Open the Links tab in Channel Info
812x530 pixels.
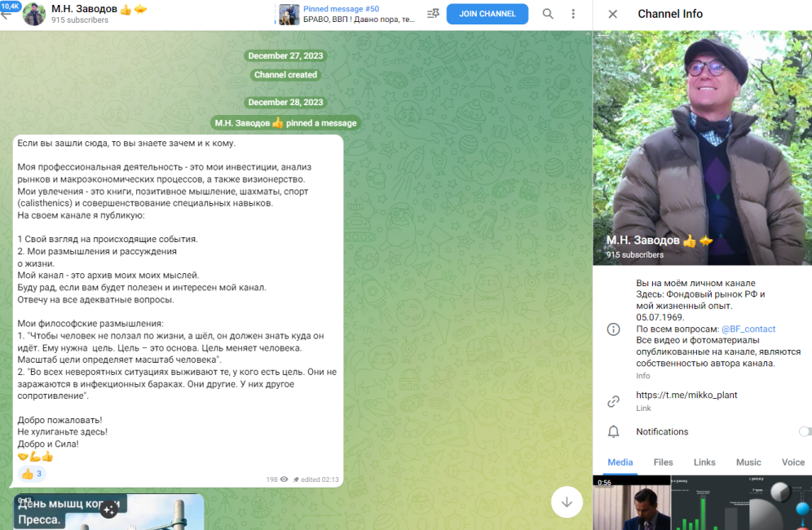pyautogui.click(x=704, y=462)
